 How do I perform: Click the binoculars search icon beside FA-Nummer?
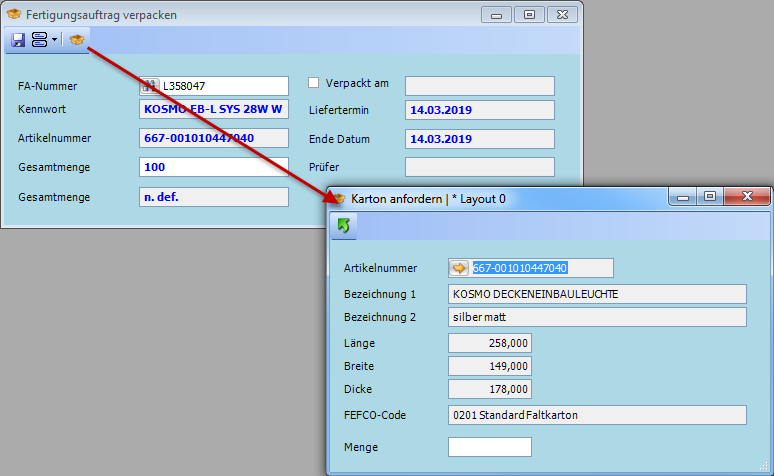tap(150, 86)
